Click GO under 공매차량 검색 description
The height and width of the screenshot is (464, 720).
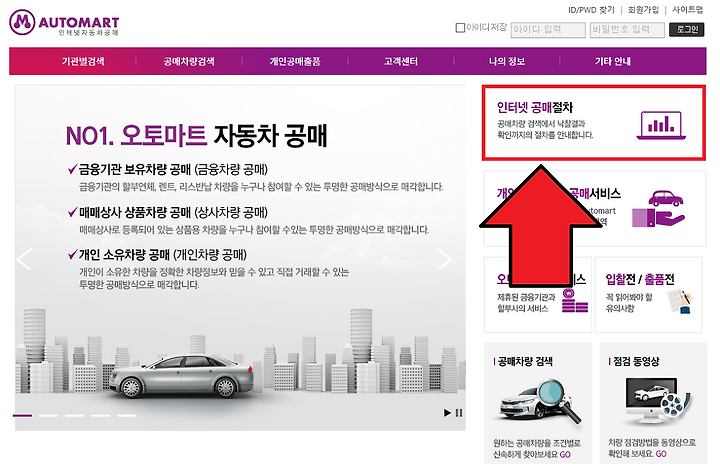[x=565, y=454]
